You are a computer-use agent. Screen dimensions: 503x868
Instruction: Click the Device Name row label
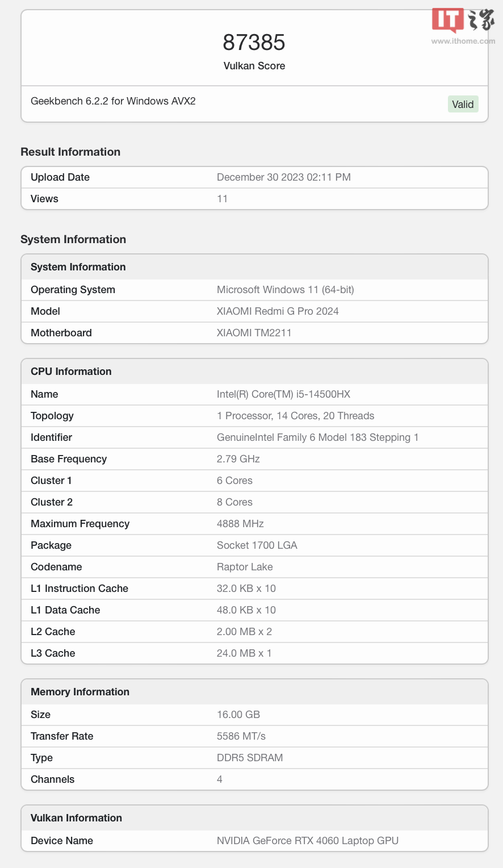(62, 841)
